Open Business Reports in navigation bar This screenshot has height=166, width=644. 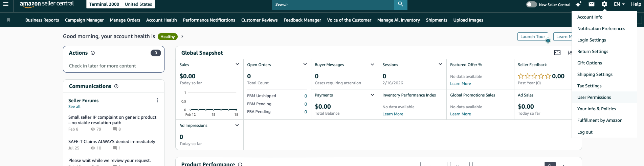tap(42, 20)
